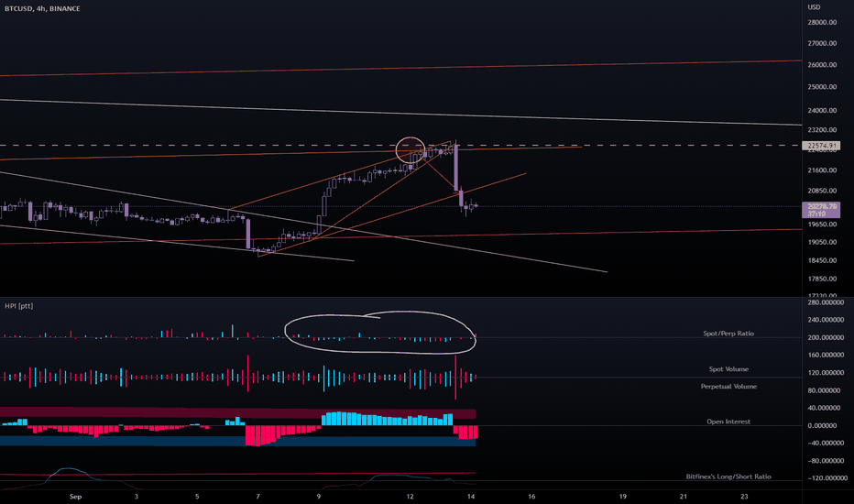Image resolution: width=854 pixels, height=504 pixels.
Task: Click date 5 on the time axis
Action: (x=197, y=497)
